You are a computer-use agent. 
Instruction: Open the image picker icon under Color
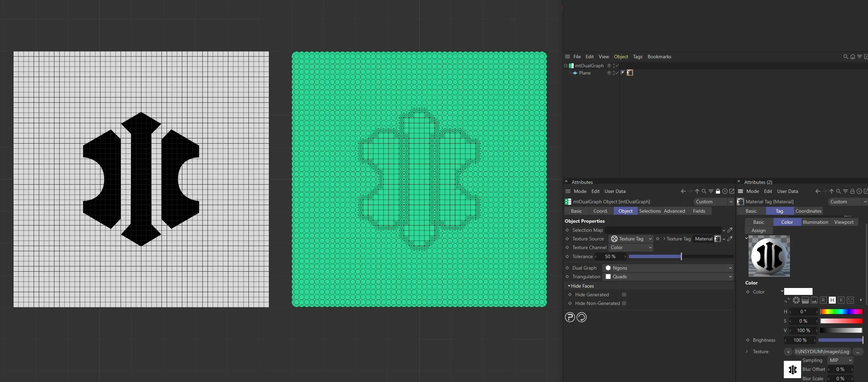[x=814, y=300]
